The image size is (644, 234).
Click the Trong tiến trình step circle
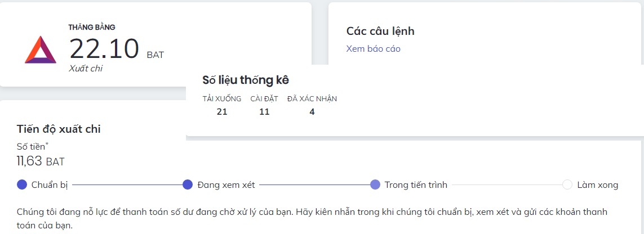[375, 184]
